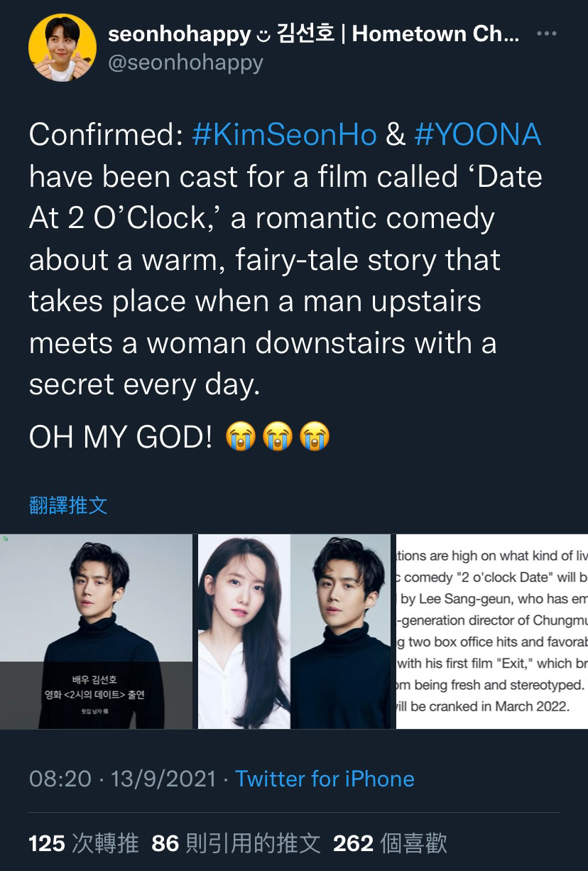Open middle image with Yoona and Kim Seon Ho

click(294, 632)
